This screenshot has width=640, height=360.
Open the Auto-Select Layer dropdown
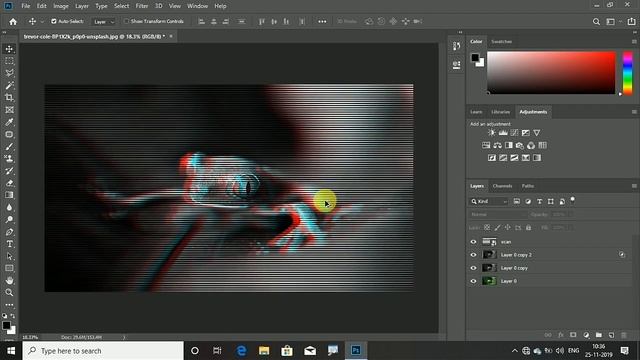click(x=103, y=22)
